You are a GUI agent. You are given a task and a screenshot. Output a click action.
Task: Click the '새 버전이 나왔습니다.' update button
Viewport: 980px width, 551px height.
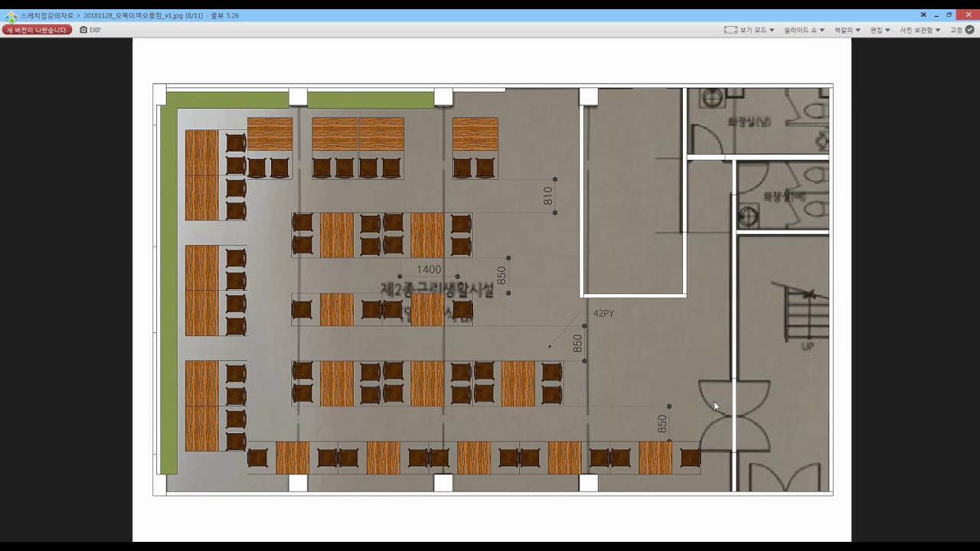coord(37,30)
